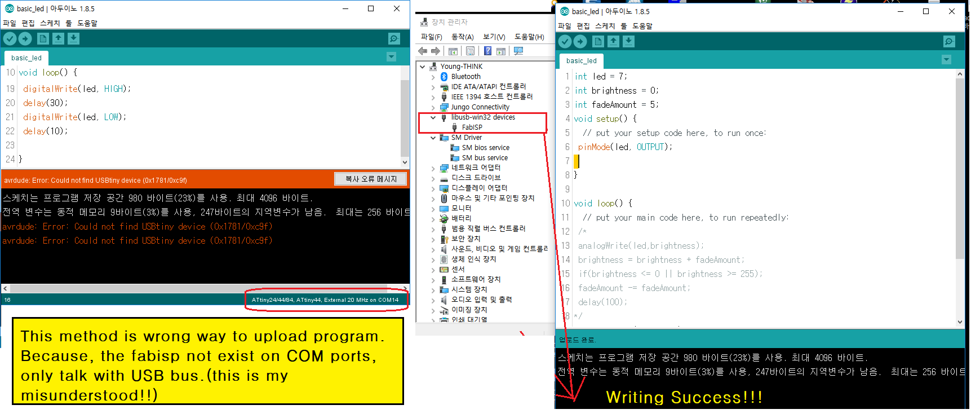Screen dimensions: 980x418
Task: Click 'pinMode(led, OUTPUT);' line in right editor
Action: [625, 147]
